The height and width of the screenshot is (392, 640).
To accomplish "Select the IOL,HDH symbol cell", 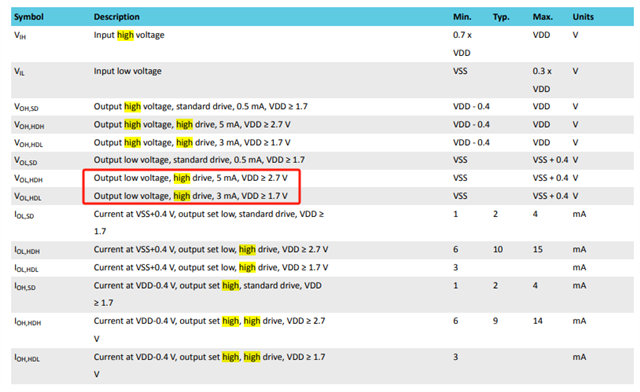I will (x=27, y=250).
